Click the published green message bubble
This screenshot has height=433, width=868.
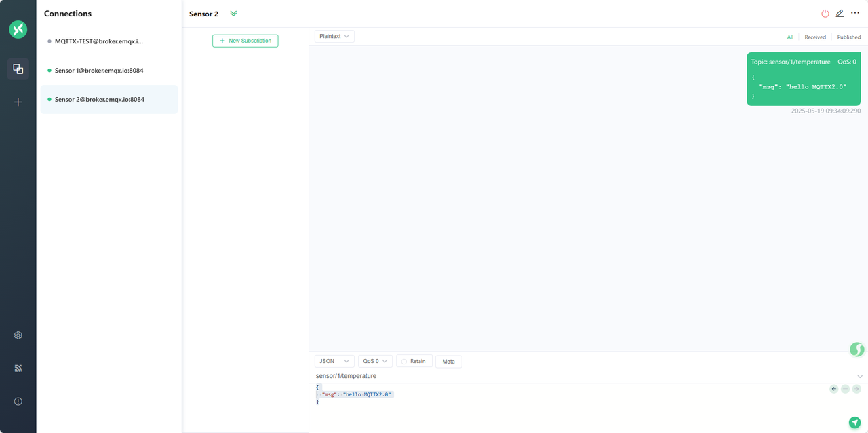pyautogui.click(x=804, y=79)
